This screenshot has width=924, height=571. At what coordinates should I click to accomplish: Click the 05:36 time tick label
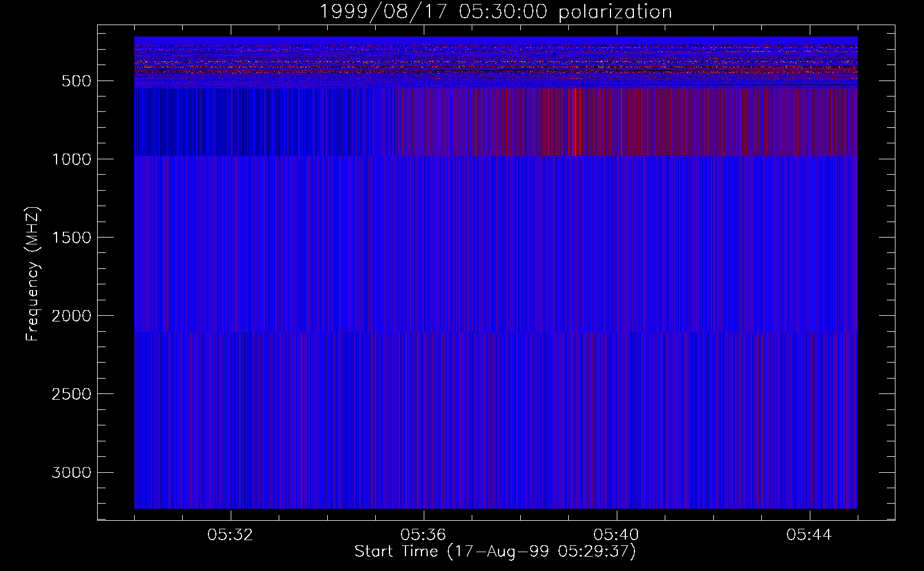(423, 535)
